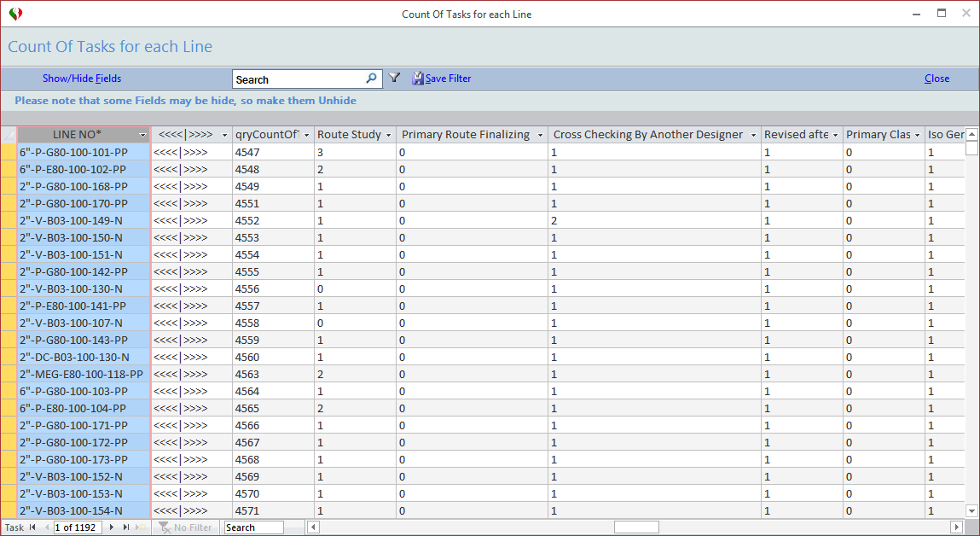The height and width of the screenshot is (536, 980).
Task: Click the horizontal scrollbar thumb
Action: tap(636, 527)
